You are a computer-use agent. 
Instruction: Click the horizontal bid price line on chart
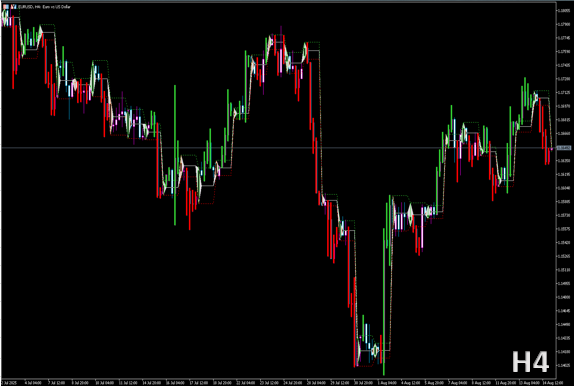[278, 148]
